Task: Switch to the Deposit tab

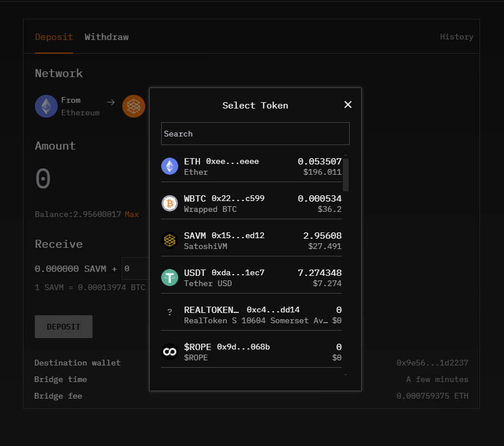Action: point(54,37)
